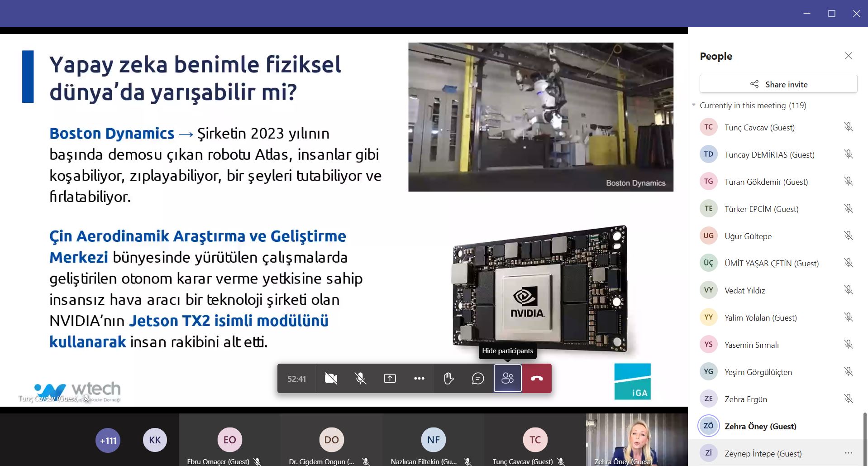This screenshot has width=868, height=466.
Task: Click the KK participant avatar
Action: (x=155, y=440)
